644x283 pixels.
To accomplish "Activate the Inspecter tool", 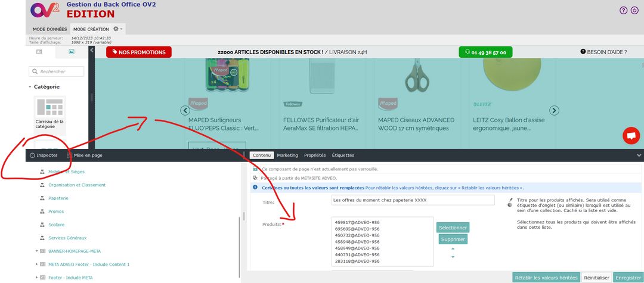I will (44, 156).
